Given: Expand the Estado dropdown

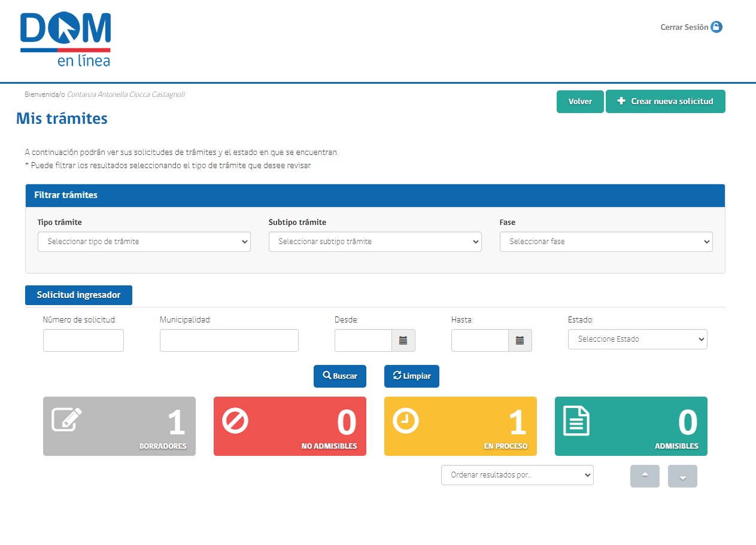Looking at the screenshot, I should point(637,339).
